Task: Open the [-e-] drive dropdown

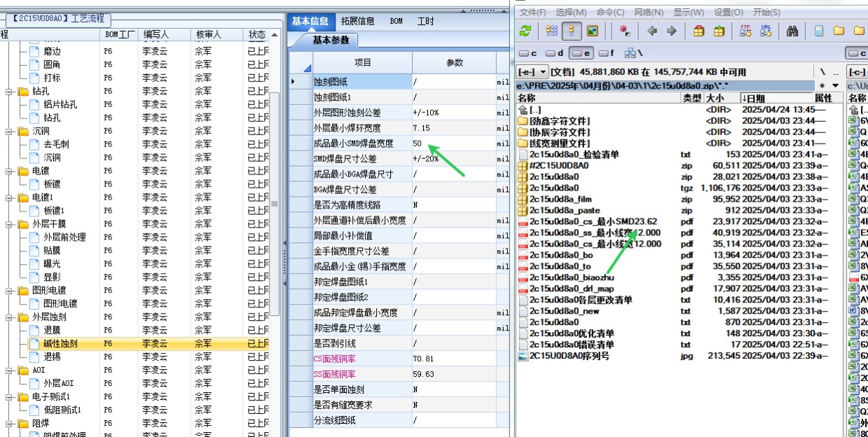Action: [x=532, y=72]
